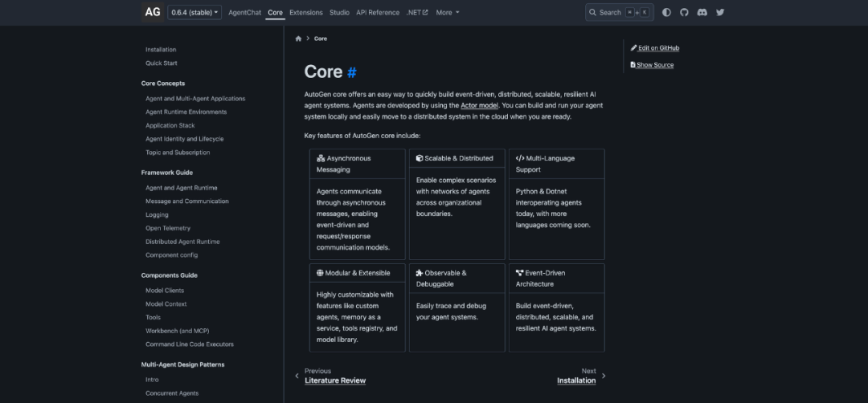The image size is (868, 403).
Task: Open the API Reference tab
Action: point(378,12)
